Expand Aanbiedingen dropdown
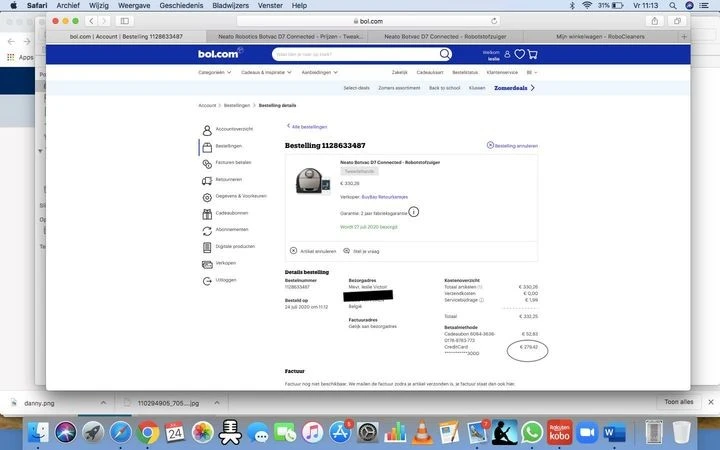720x450 pixels. tap(320, 73)
